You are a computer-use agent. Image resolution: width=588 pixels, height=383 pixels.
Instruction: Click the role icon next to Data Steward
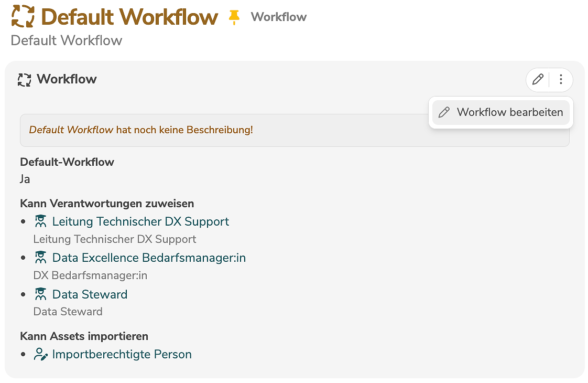pyautogui.click(x=40, y=294)
